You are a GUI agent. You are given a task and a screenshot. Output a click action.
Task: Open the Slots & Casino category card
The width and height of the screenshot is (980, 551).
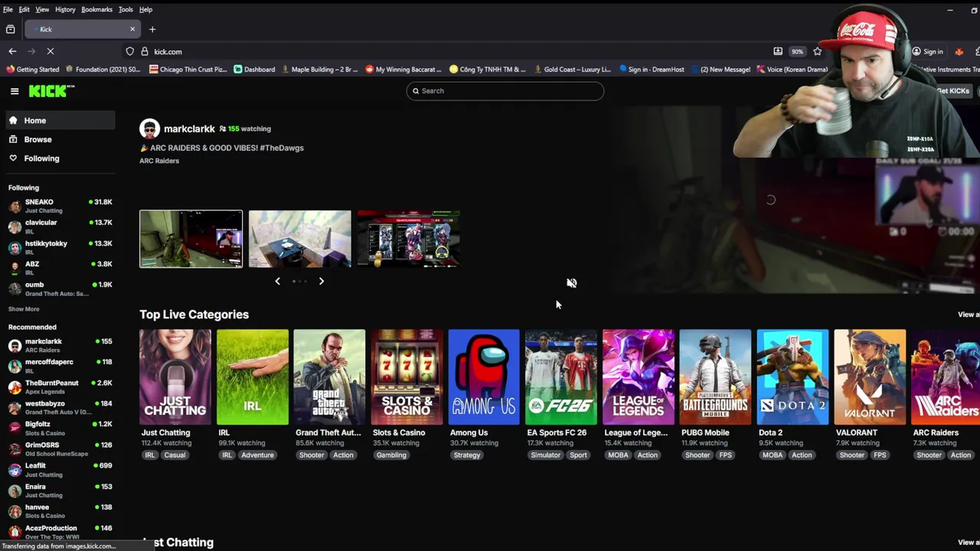(407, 377)
